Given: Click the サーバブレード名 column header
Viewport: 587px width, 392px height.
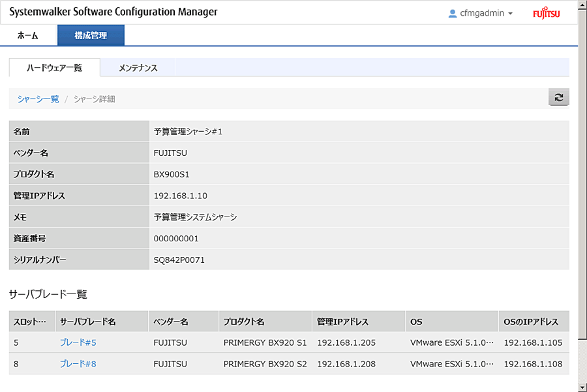Looking at the screenshot, I should pyautogui.click(x=102, y=322).
